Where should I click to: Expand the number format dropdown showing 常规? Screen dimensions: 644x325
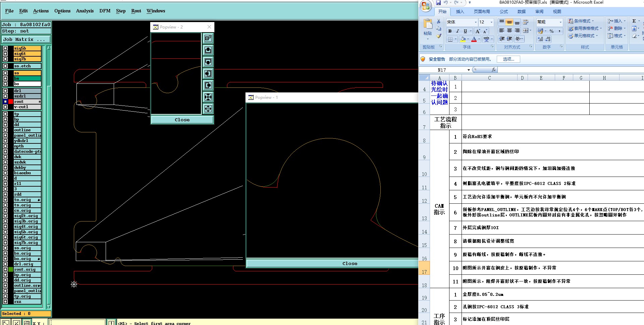[x=560, y=22]
